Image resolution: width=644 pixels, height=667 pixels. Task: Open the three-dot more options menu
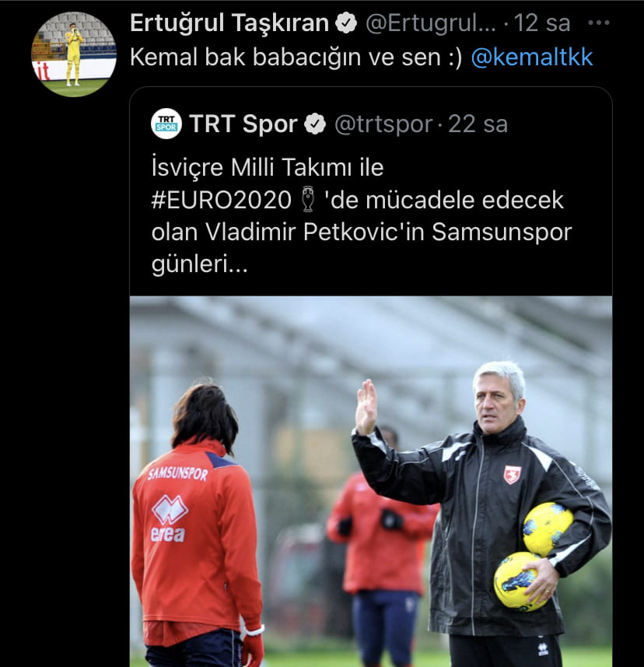coord(598,23)
